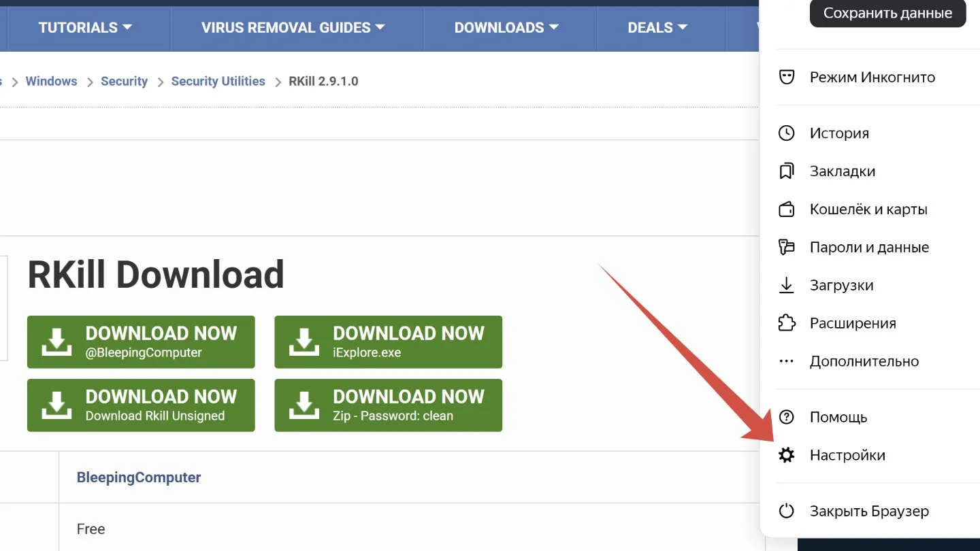Screen dimensions: 980x551
Task: Click Download Now @BleepingComputer button
Action: [141, 341]
